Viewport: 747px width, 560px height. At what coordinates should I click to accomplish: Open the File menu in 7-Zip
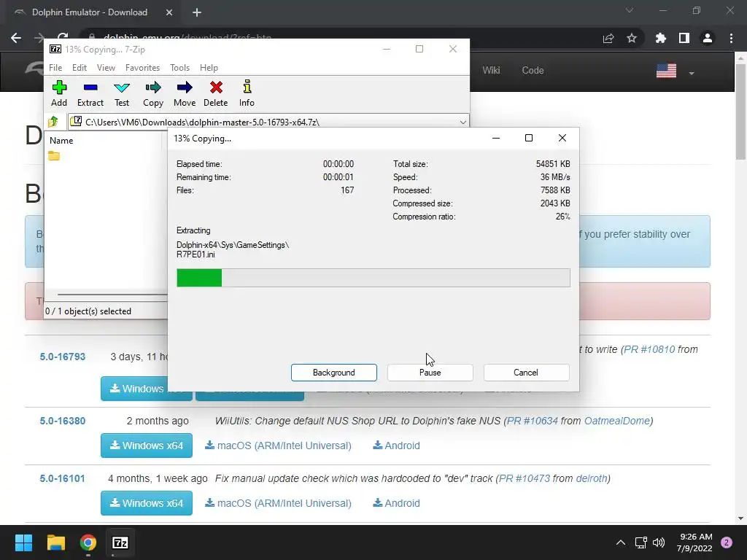(x=55, y=68)
